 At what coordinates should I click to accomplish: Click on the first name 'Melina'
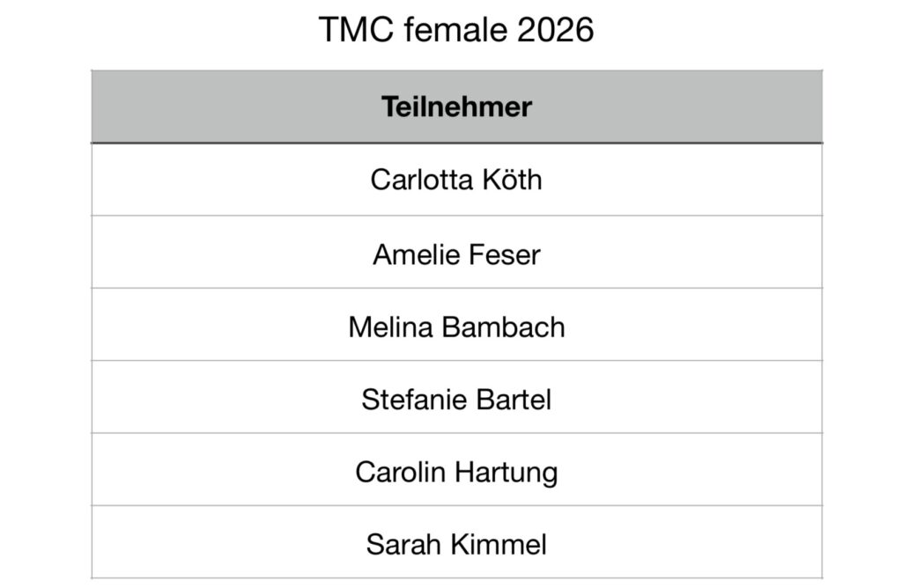[390, 327]
